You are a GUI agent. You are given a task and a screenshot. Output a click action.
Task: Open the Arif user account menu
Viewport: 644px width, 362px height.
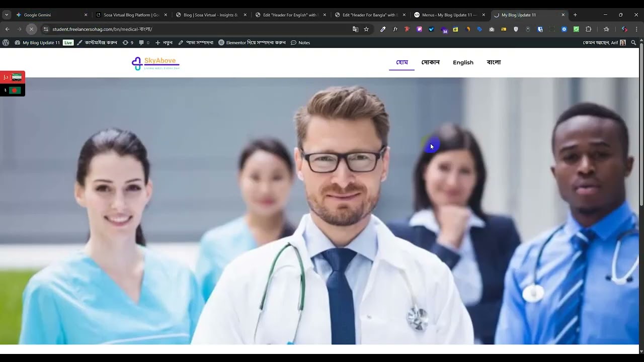[604, 43]
